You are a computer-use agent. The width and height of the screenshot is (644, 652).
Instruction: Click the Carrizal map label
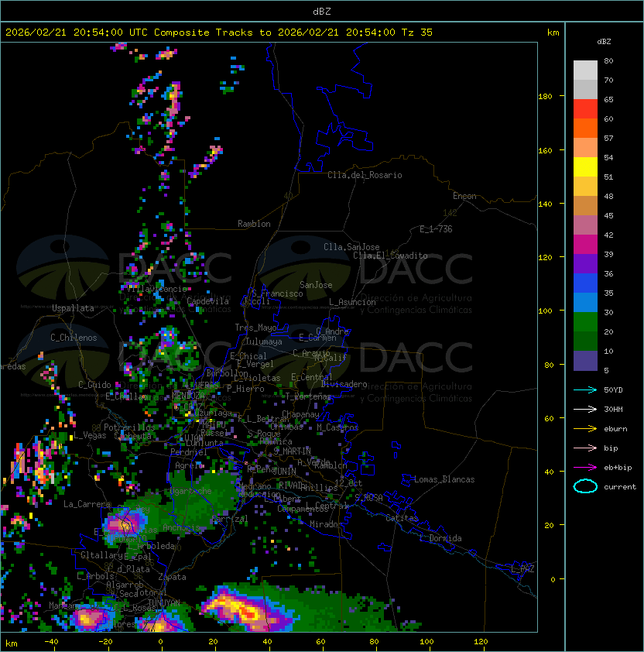[229, 519]
